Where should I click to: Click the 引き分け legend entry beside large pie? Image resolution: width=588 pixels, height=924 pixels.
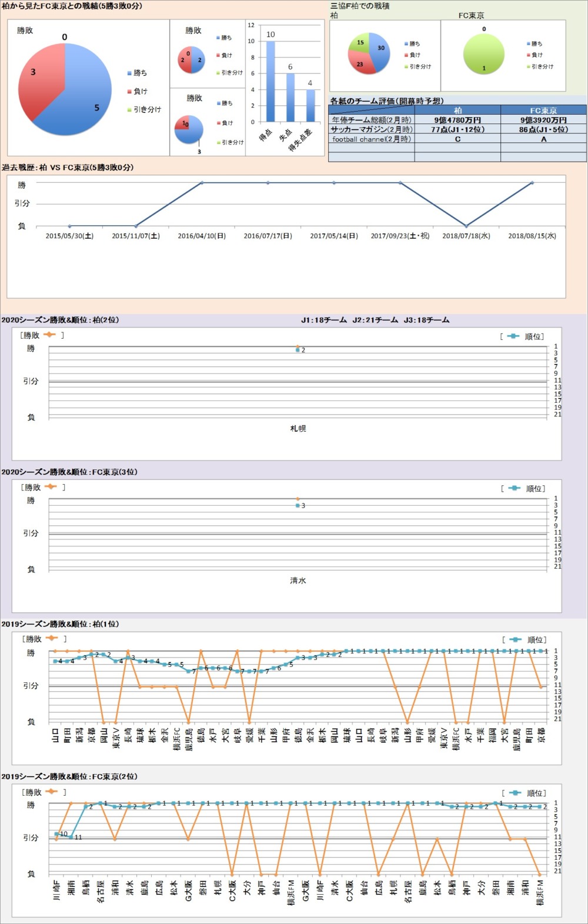pos(146,109)
